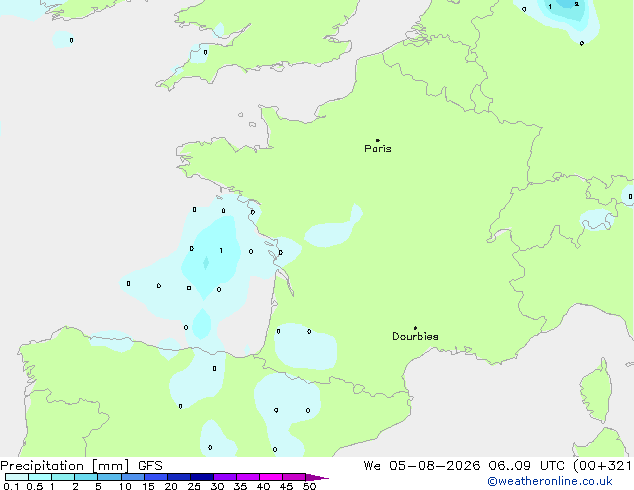634x490 pixels.
Task: Click the forecast date 'We 05-08-2026'
Action: click(421, 466)
